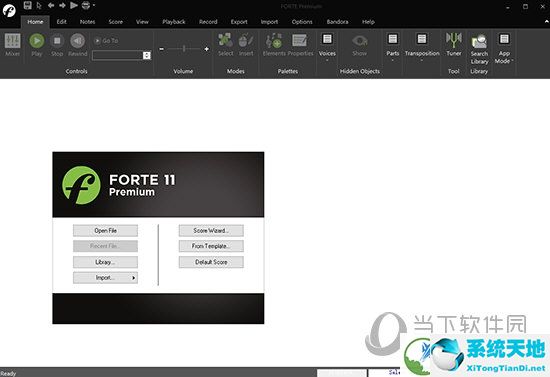Create a Default Score
Image resolution: width=550 pixels, height=377 pixels.
click(211, 262)
